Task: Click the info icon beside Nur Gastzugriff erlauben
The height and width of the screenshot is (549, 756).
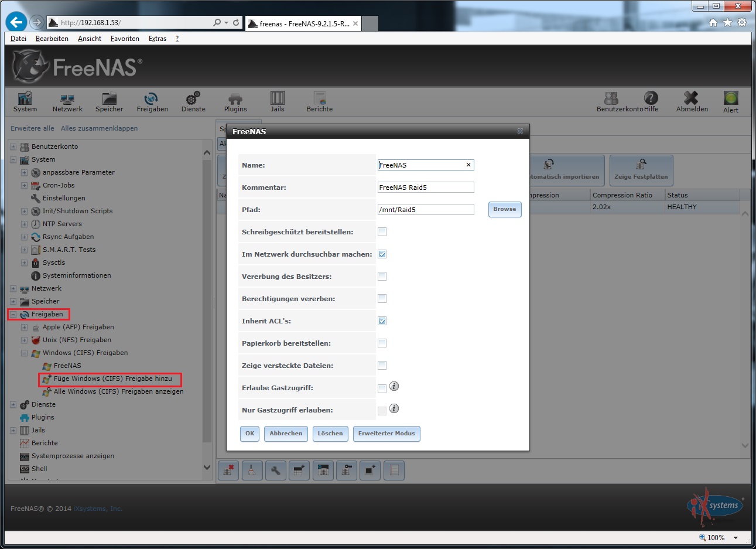Action: [x=394, y=408]
